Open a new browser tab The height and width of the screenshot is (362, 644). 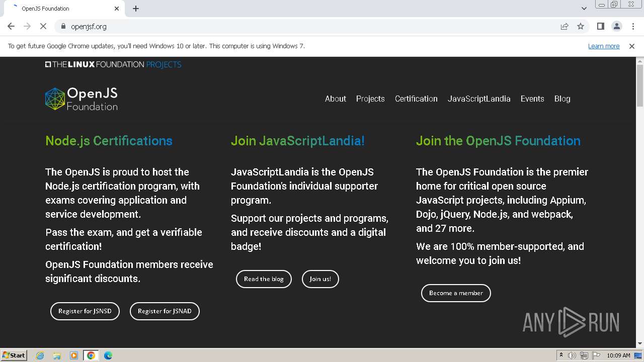(x=136, y=9)
